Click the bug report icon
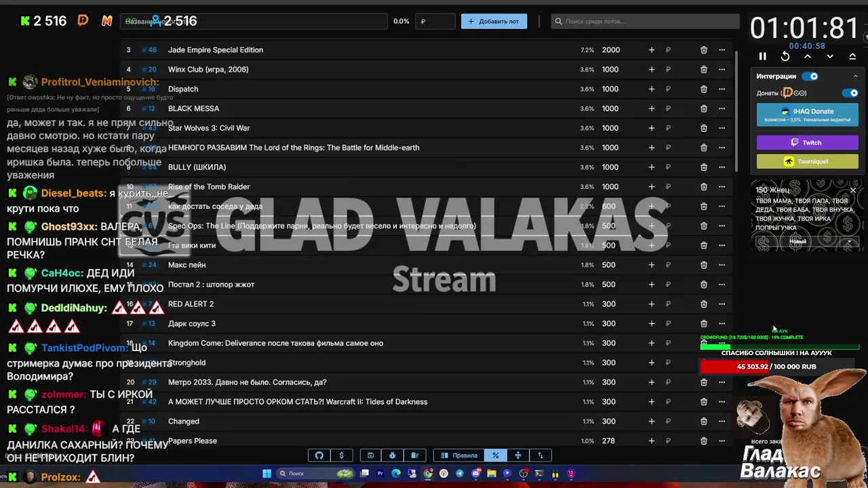Viewport: 868px width, 488px height. coord(392,455)
